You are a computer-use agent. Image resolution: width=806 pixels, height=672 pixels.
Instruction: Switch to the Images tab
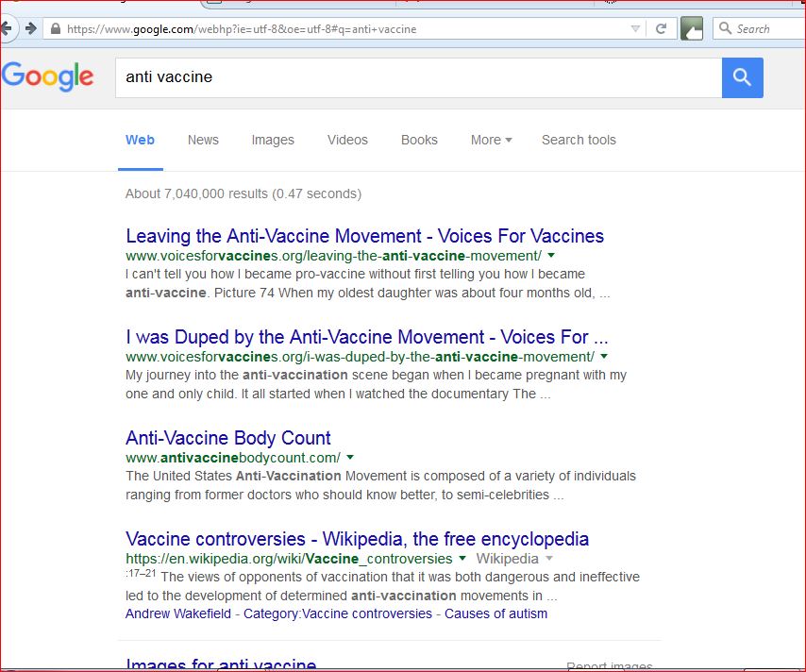[273, 140]
